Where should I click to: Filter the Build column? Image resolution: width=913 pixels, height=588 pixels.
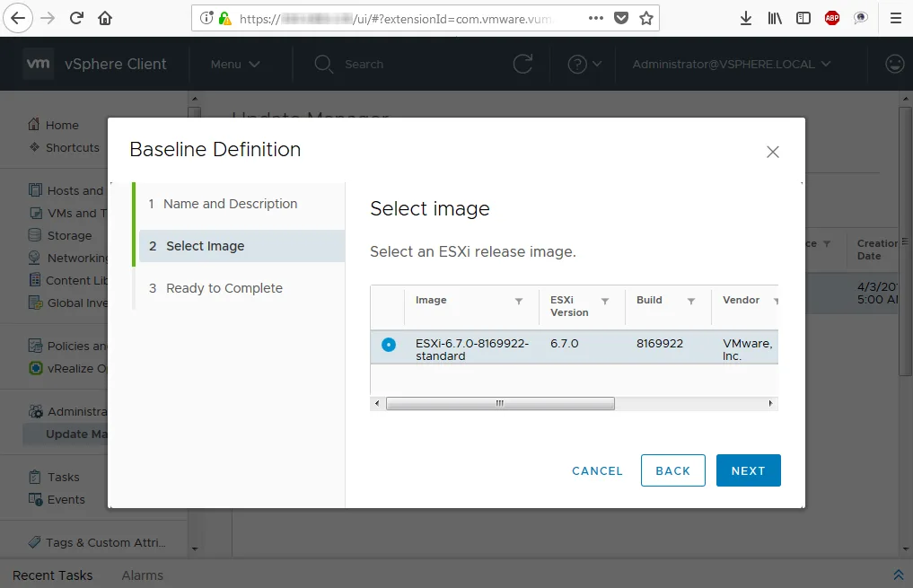pyautogui.click(x=691, y=301)
